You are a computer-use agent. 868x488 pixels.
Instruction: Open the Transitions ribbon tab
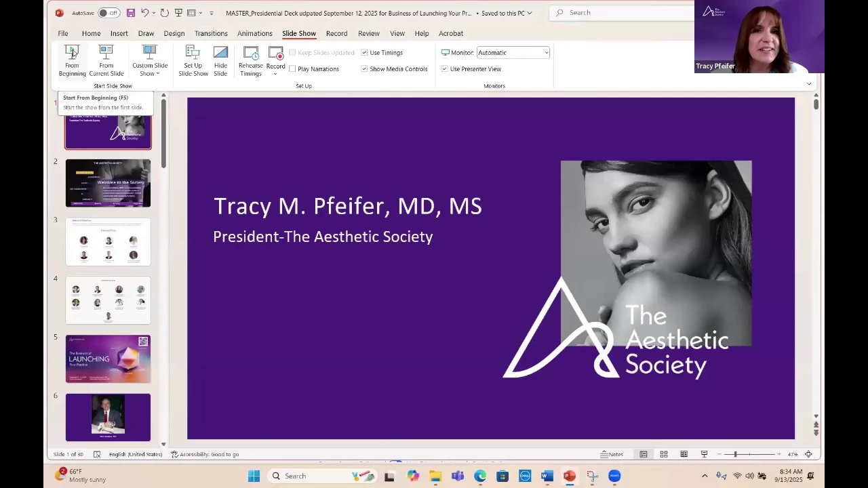point(211,33)
